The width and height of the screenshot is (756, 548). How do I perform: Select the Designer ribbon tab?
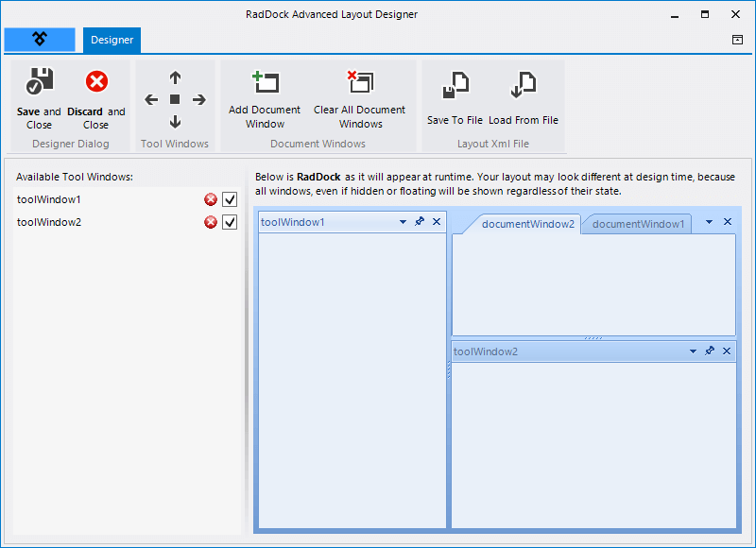112,40
